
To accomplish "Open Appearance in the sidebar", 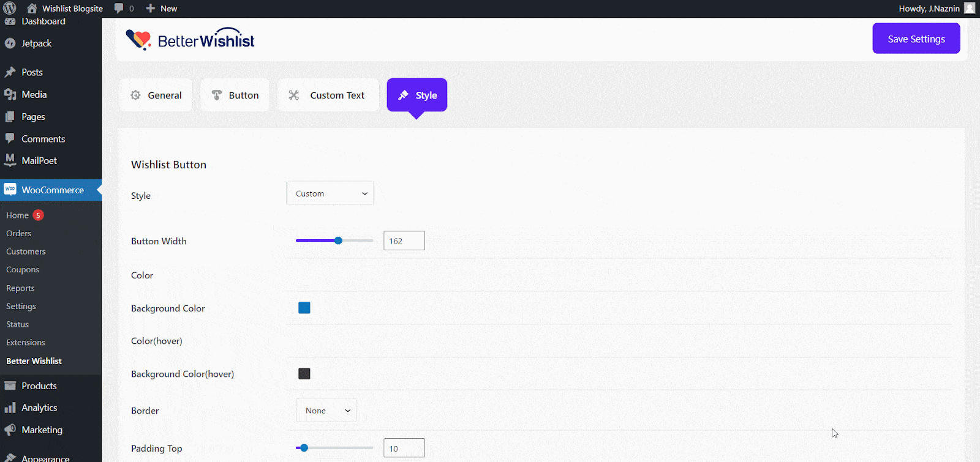I will pyautogui.click(x=45, y=458).
